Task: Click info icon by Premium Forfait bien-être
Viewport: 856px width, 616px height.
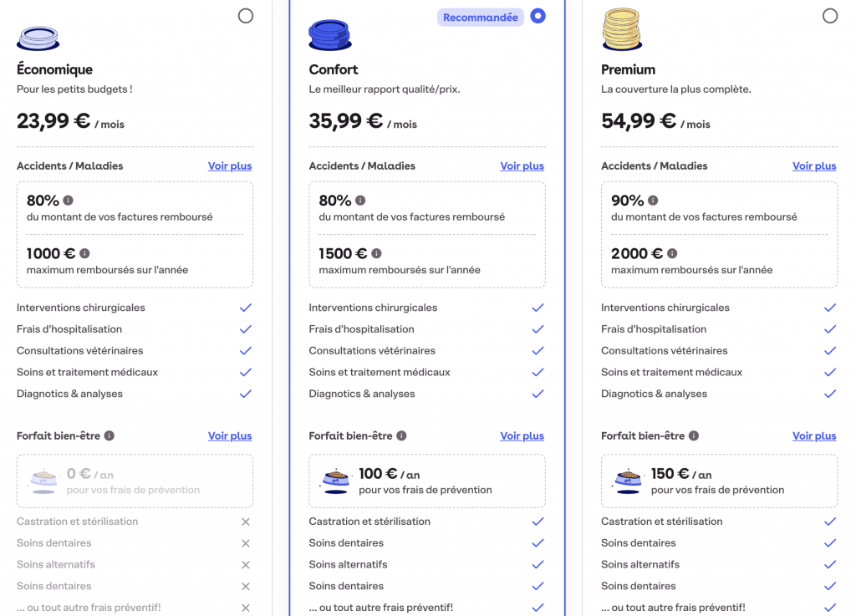Action: 694,435
